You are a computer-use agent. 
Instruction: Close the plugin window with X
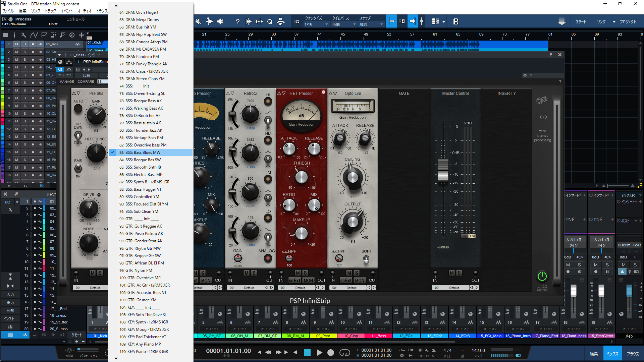560,55
